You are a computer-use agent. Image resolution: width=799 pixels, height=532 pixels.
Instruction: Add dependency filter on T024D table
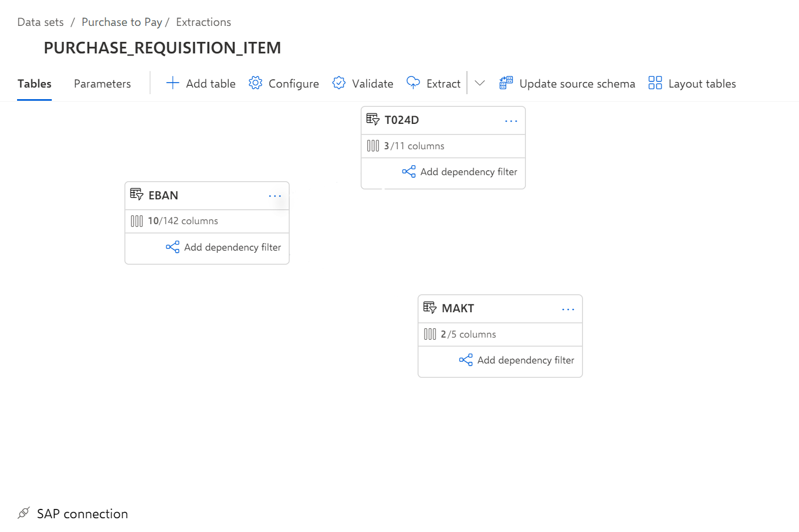(460, 172)
